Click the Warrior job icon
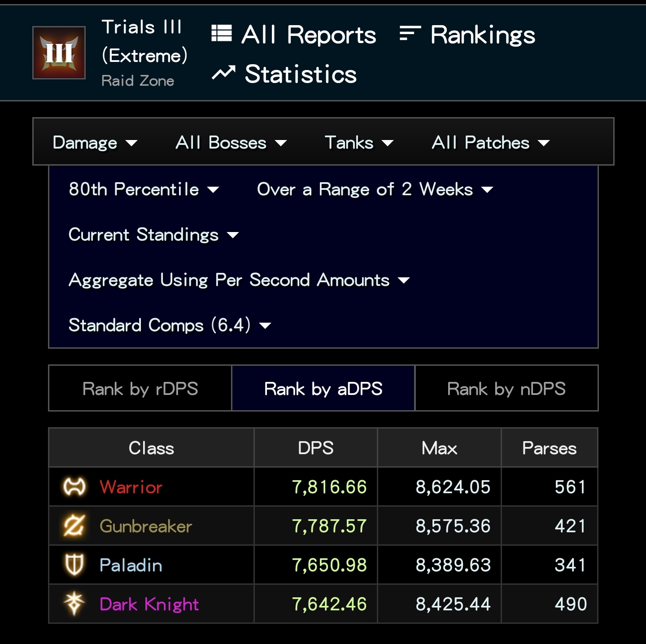 coord(74,487)
